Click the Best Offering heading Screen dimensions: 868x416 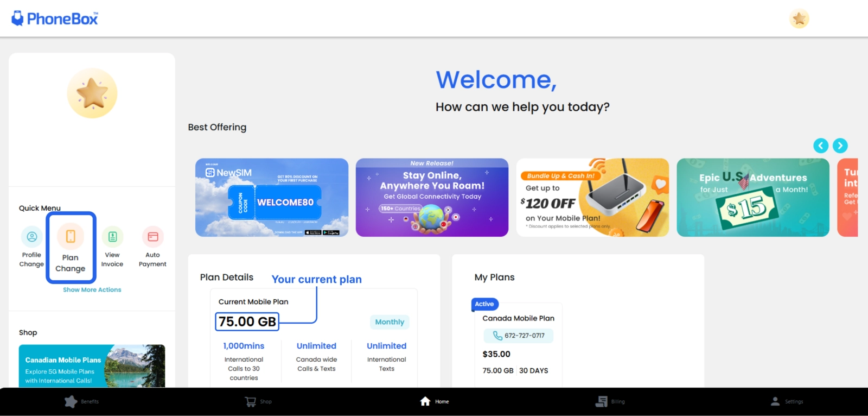tap(217, 127)
